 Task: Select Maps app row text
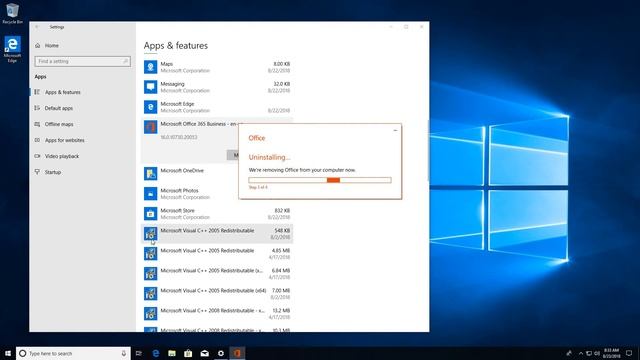tap(167, 64)
